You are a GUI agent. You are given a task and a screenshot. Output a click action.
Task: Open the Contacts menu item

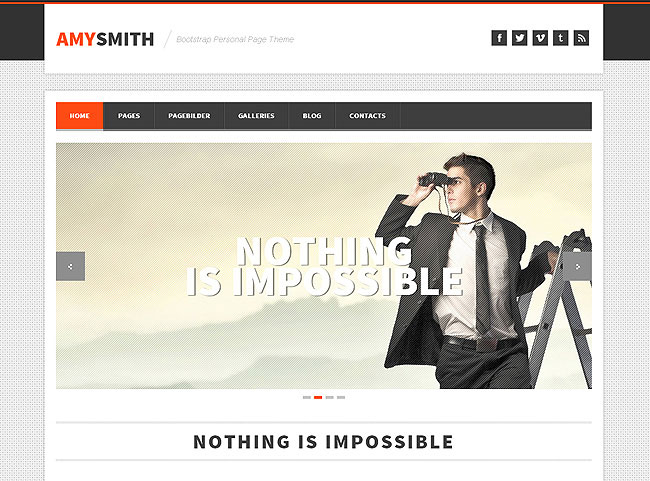tap(367, 116)
